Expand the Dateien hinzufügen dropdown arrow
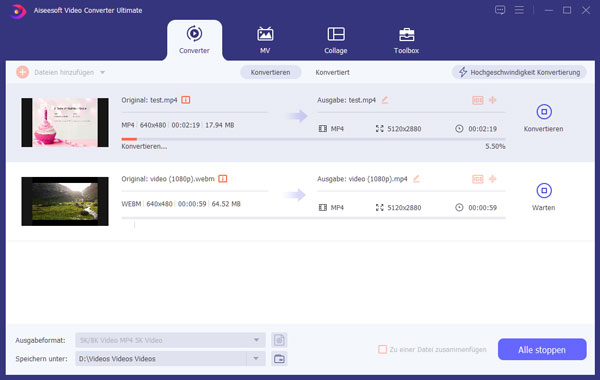The height and width of the screenshot is (380, 600). click(x=103, y=72)
